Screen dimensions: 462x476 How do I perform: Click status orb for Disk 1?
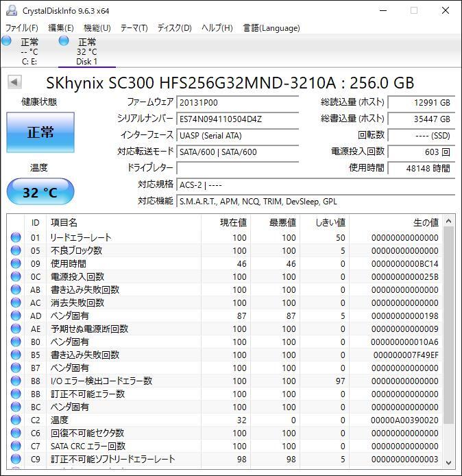(x=64, y=40)
